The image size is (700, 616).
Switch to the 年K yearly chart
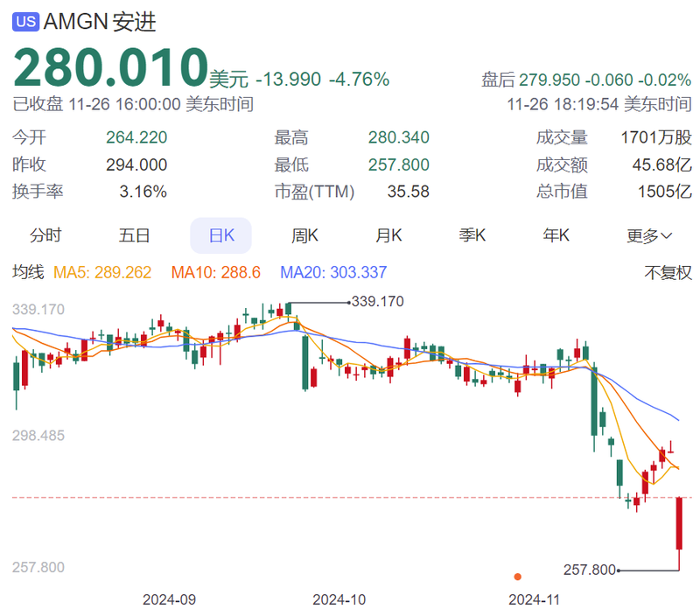(x=556, y=235)
